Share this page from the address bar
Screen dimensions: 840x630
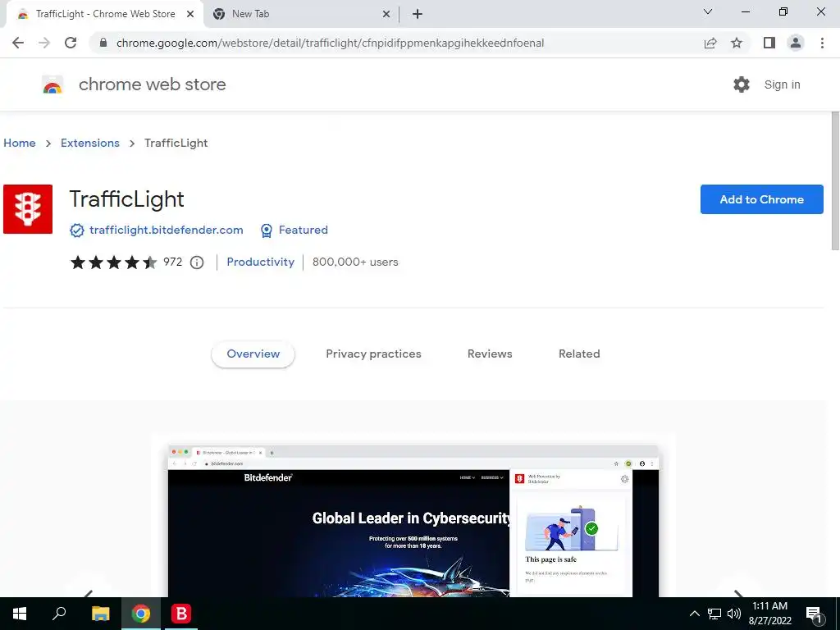pos(710,43)
